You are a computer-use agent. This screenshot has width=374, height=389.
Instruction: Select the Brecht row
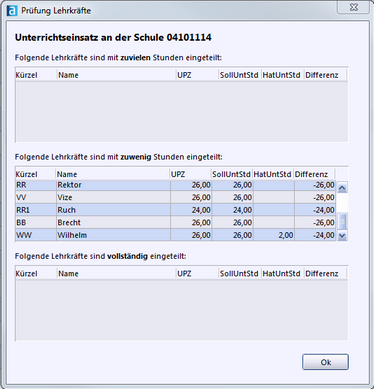176,222
